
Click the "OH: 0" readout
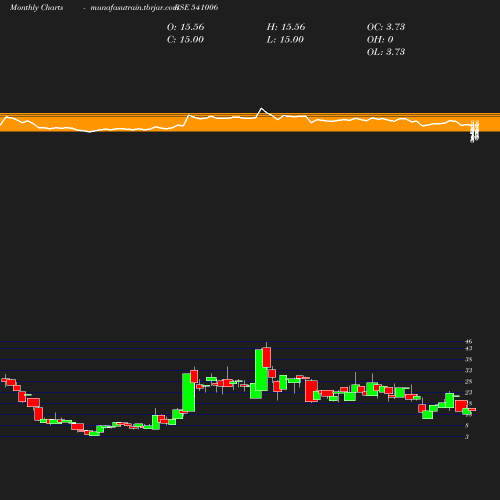coord(380,40)
